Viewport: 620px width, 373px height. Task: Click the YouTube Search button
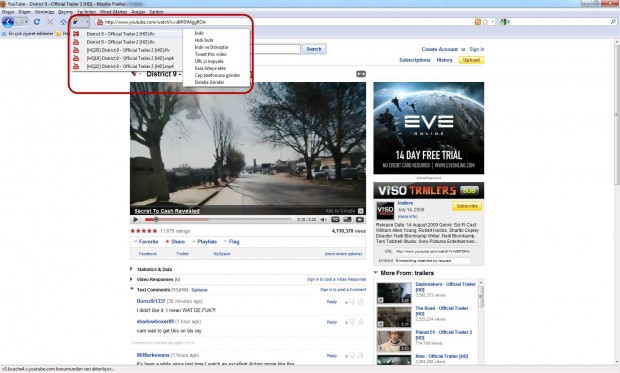[x=314, y=49]
